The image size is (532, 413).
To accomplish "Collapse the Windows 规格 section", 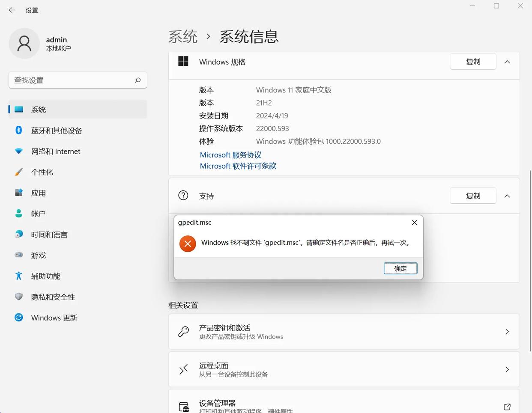I will pos(507,62).
